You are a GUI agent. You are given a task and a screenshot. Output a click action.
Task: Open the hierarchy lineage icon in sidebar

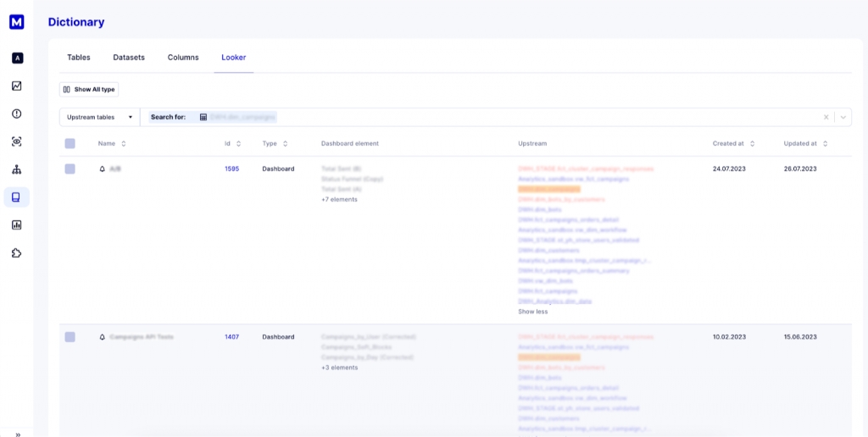[17, 169]
